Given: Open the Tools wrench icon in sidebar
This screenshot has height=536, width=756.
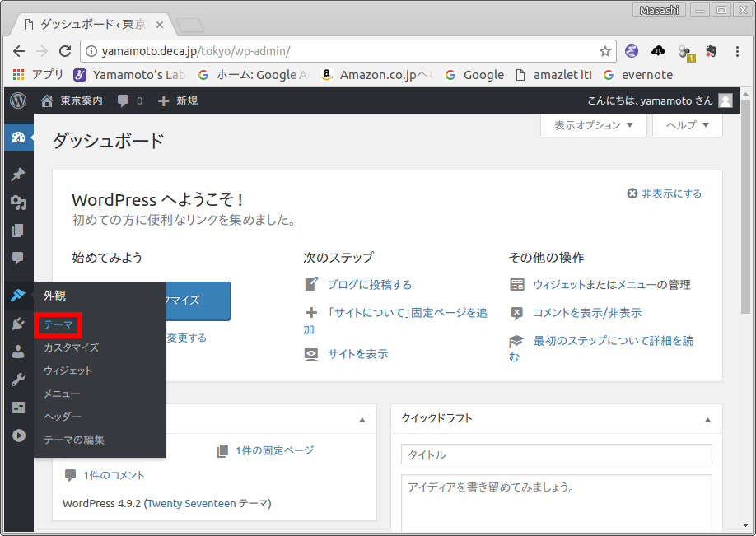Looking at the screenshot, I should [x=18, y=380].
